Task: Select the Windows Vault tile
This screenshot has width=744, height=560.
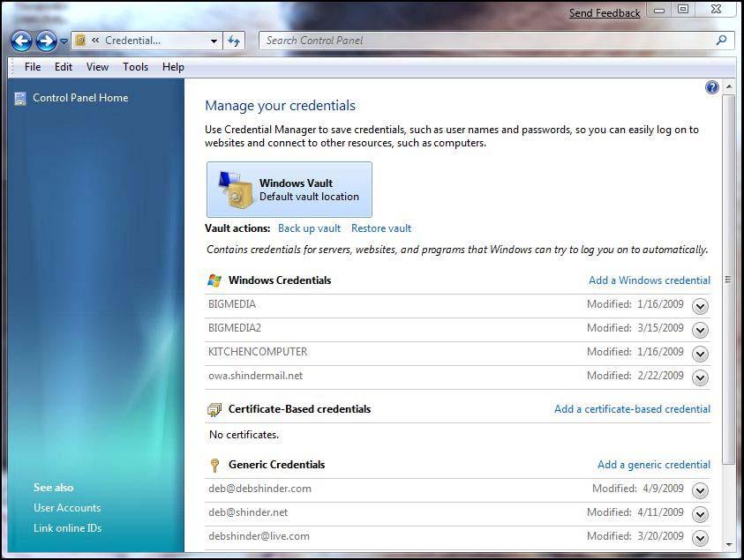Action: (289, 190)
